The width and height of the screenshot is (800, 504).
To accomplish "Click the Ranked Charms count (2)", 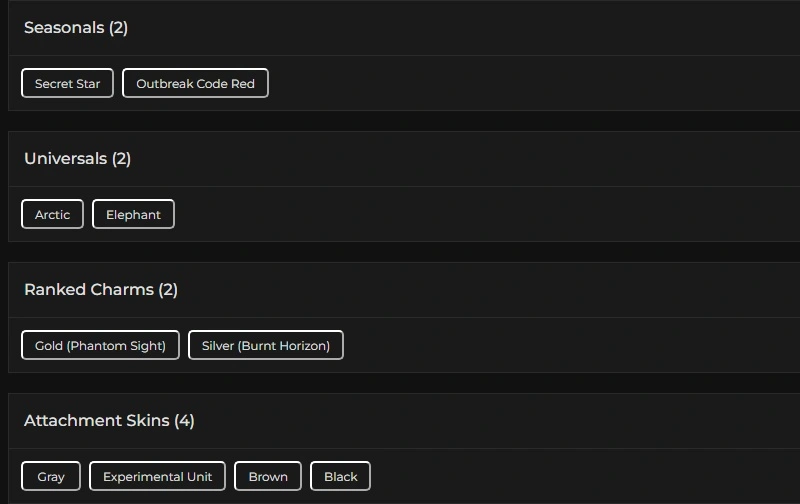I will (x=168, y=290).
